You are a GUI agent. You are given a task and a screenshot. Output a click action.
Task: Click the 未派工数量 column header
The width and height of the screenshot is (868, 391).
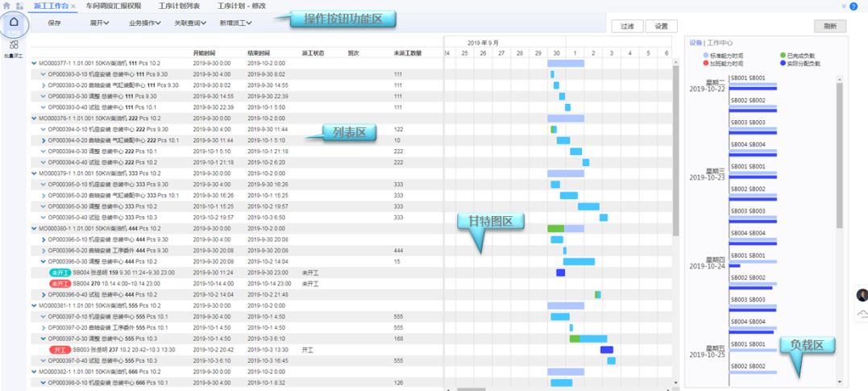tap(408, 53)
